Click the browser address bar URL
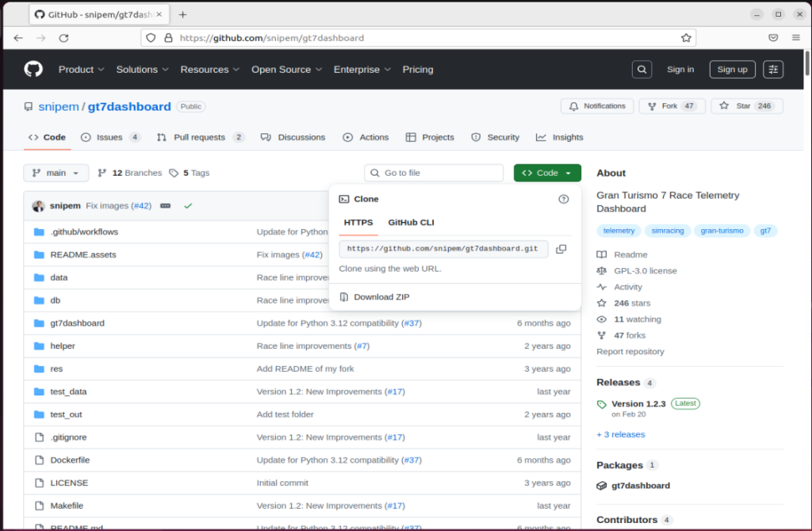Screen dimensions: 812x531 (272, 38)
